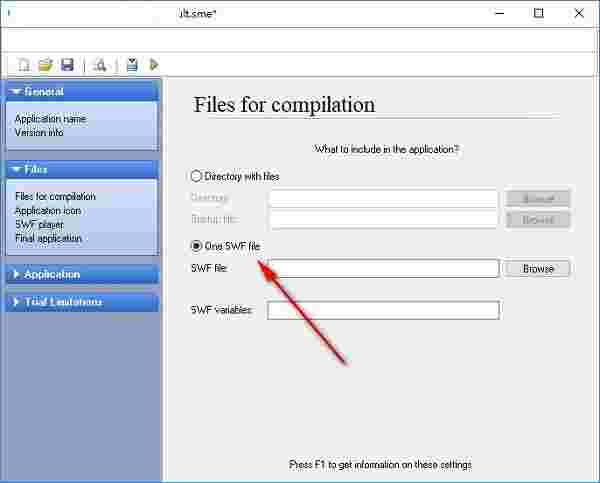Click the Compile application toolbar icon
This screenshot has height=483, width=600.
click(x=132, y=65)
